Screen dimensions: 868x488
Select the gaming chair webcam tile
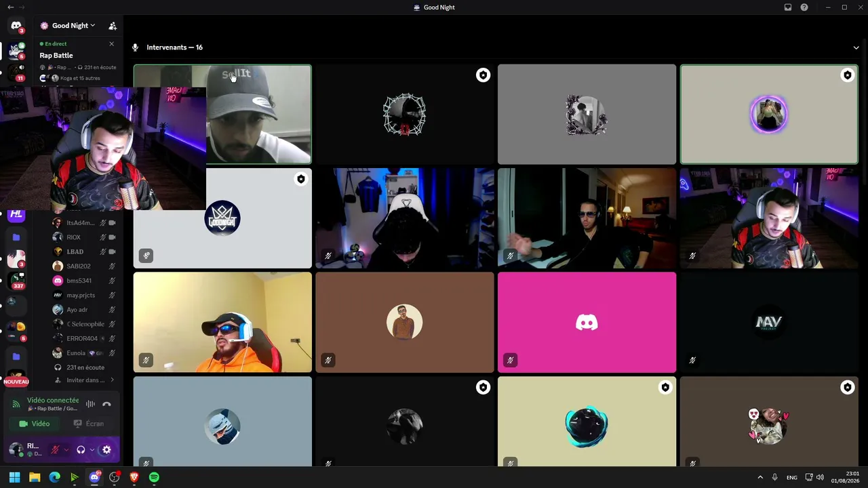(x=405, y=218)
